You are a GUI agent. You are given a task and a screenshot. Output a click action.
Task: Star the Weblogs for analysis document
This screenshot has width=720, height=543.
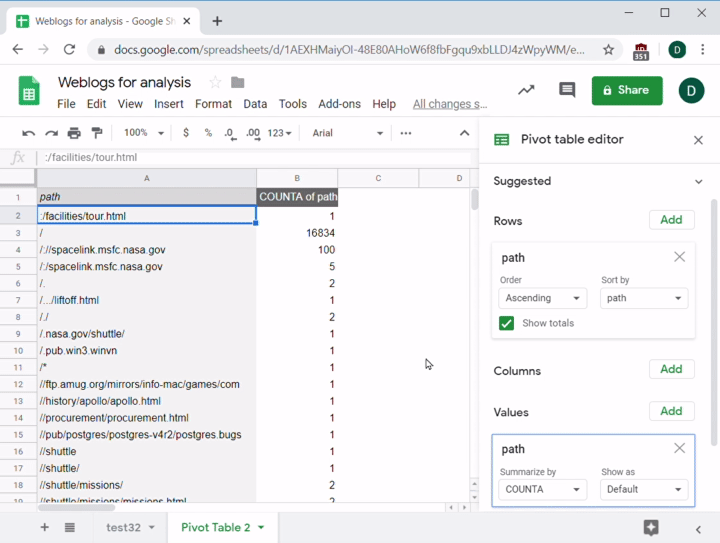(x=214, y=82)
